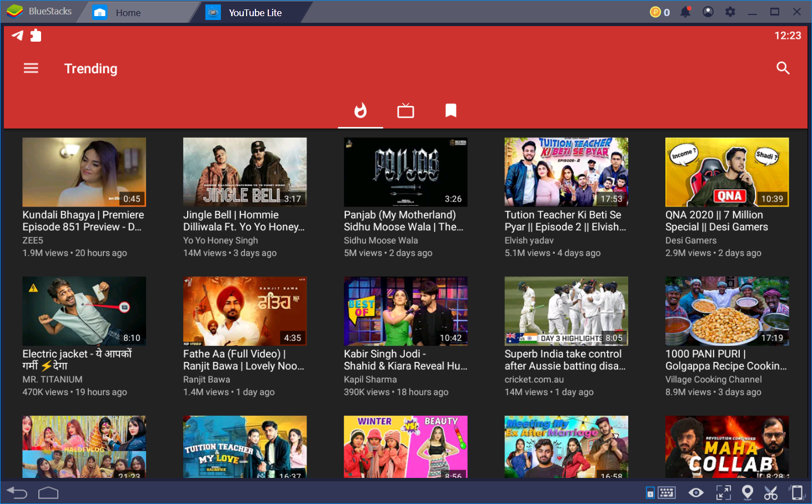Image resolution: width=812 pixels, height=504 pixels.
Task: Play the Kabir Singh Jodi thumbnail
Action: (x=405, y=311)
